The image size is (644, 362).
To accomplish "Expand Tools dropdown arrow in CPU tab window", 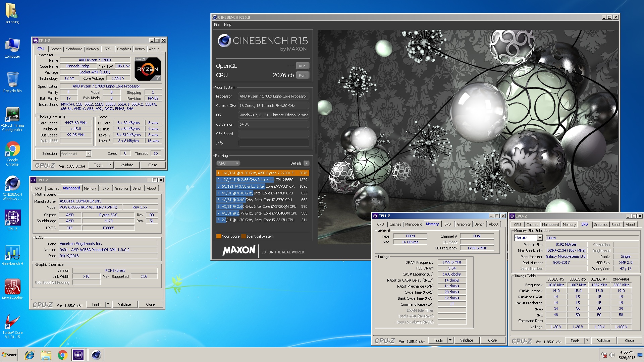I will point(110,165).
